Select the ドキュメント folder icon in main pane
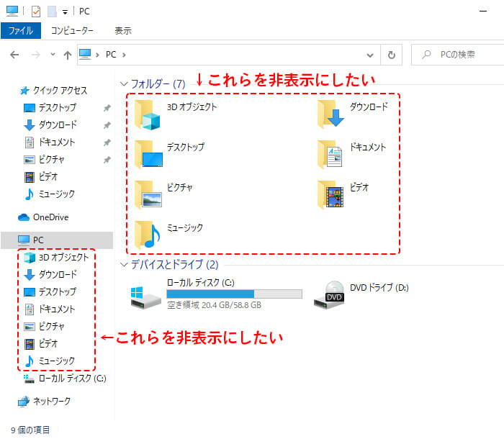The height and width of the screenshot is (439, 504). [330, 155]
